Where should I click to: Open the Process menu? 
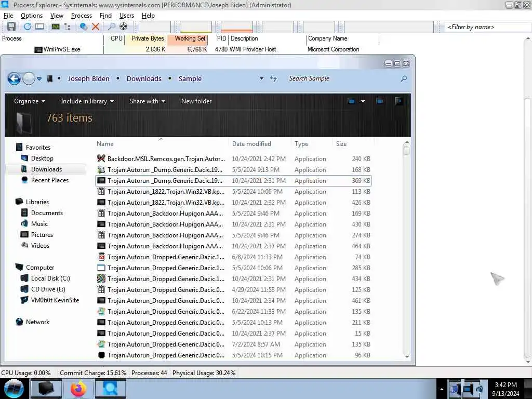[82, 16]
